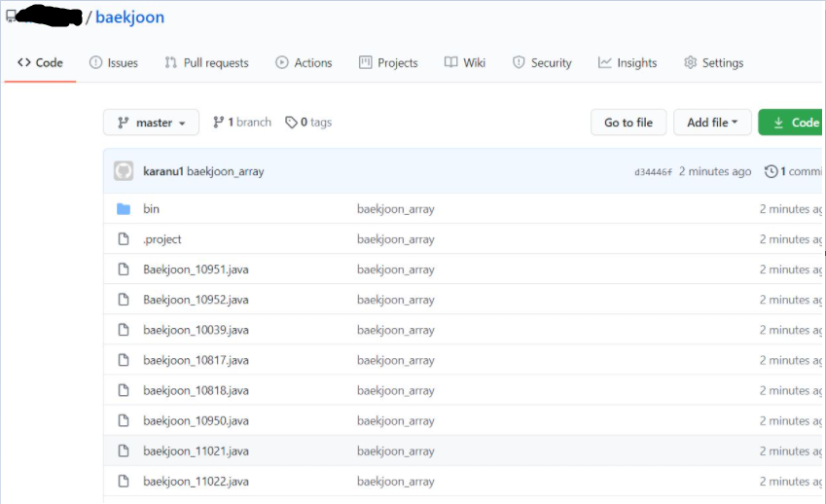Open the karanu1 author link

pyautogui.click(x=163, y=171)
